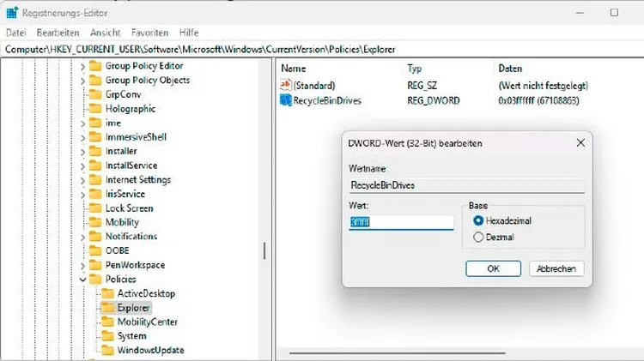Click Abbrechen to cancel the dialog
The image size is (644, 361).
click(556, 268)
